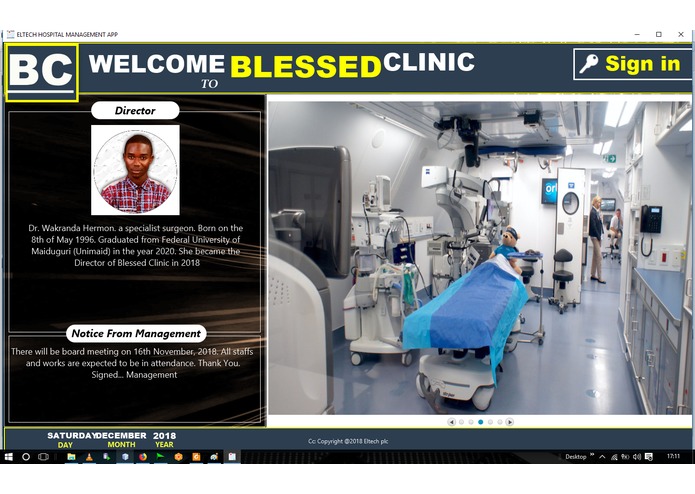Click the BC clinic logo
The height and width of the screenshot is (494, 695).
(x=42, y=73)
